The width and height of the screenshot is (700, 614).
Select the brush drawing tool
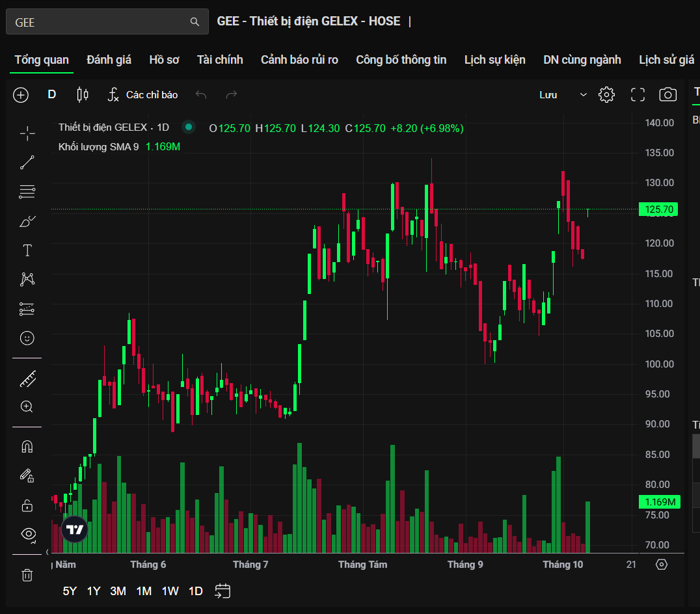27,222
